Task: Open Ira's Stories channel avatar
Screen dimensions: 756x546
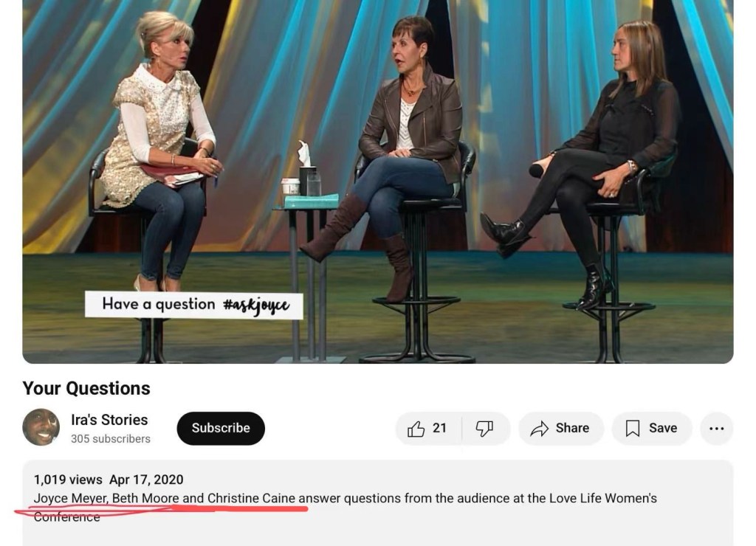Action: pyautogui.click(x=41, y=427)
